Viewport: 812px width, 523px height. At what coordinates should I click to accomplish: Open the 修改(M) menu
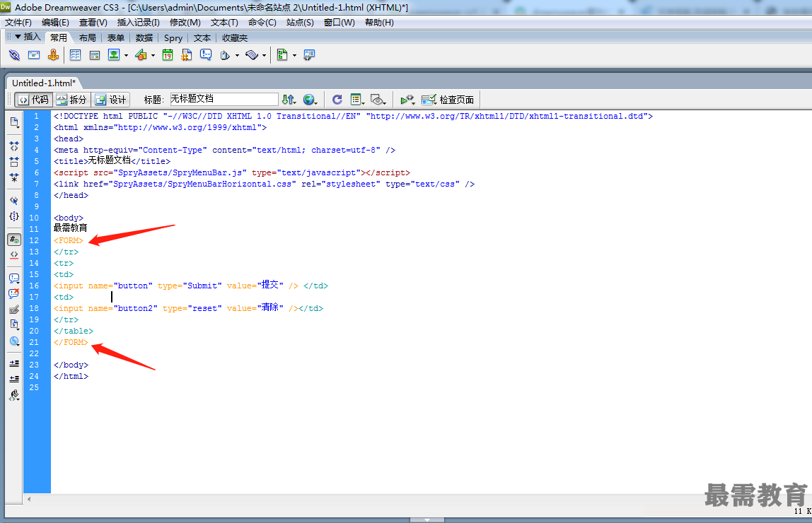(185, 22)
